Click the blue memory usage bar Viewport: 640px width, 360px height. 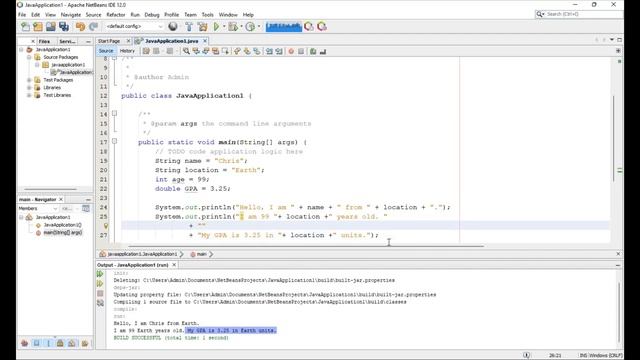point(284,27)
